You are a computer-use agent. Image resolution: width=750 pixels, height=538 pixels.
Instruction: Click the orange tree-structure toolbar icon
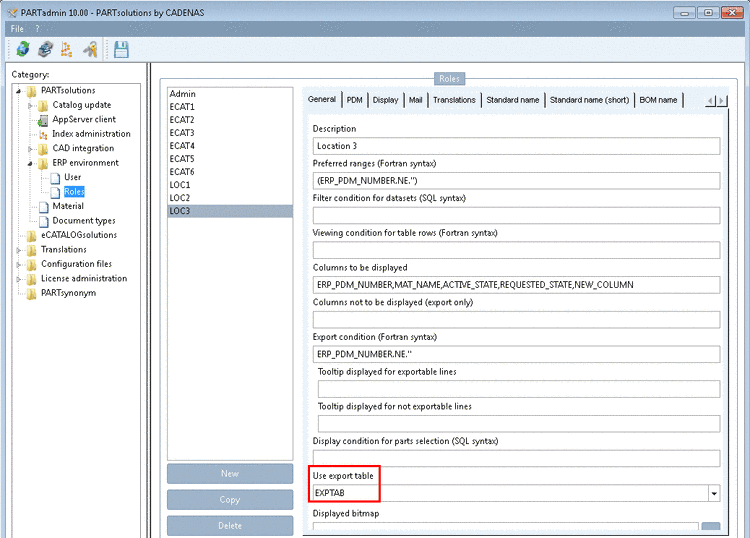pos(67,49)
